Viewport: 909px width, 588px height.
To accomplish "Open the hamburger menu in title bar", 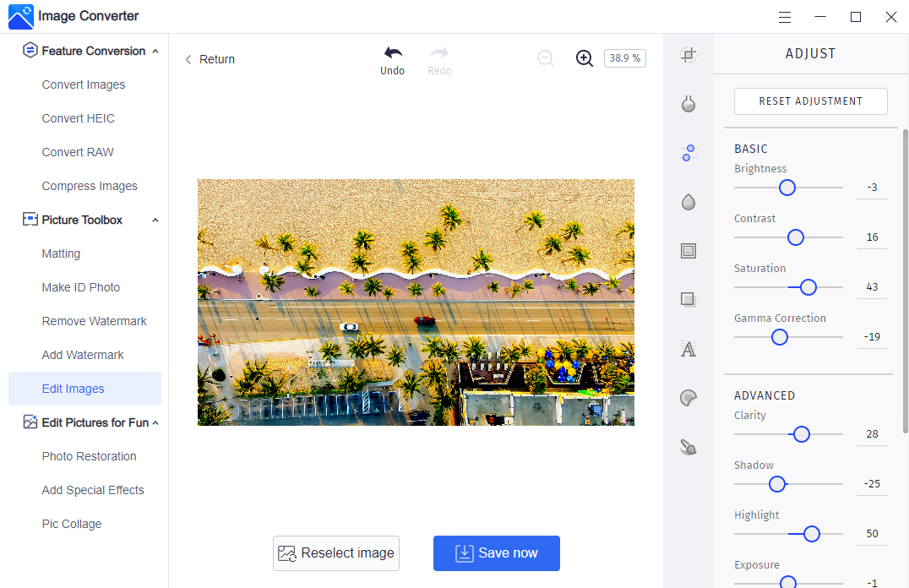I will pyautogui.click(x=784, y=18).
